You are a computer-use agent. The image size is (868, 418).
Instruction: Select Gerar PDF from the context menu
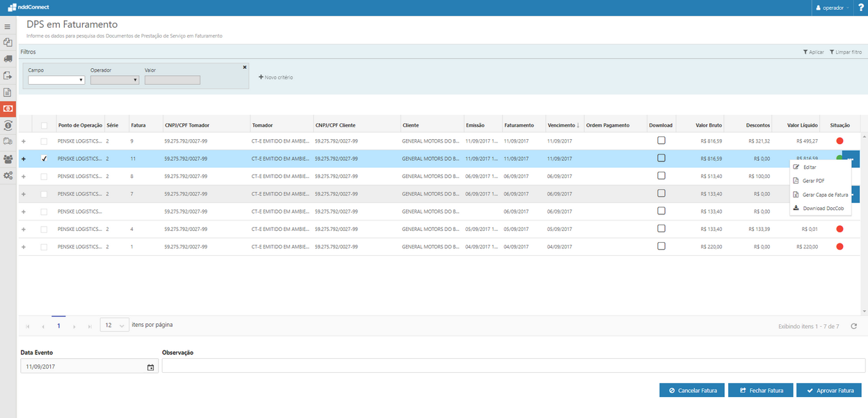coord(813,181)
